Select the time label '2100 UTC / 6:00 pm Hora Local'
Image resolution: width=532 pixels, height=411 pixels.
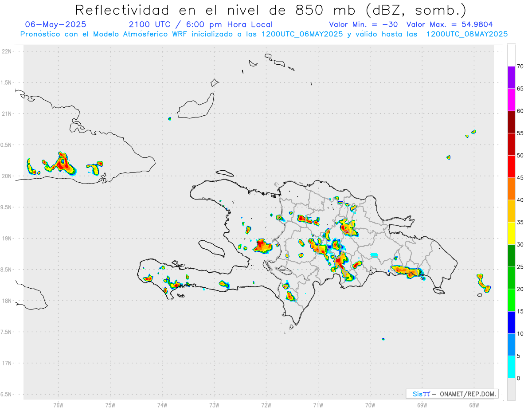click(201, 24)
